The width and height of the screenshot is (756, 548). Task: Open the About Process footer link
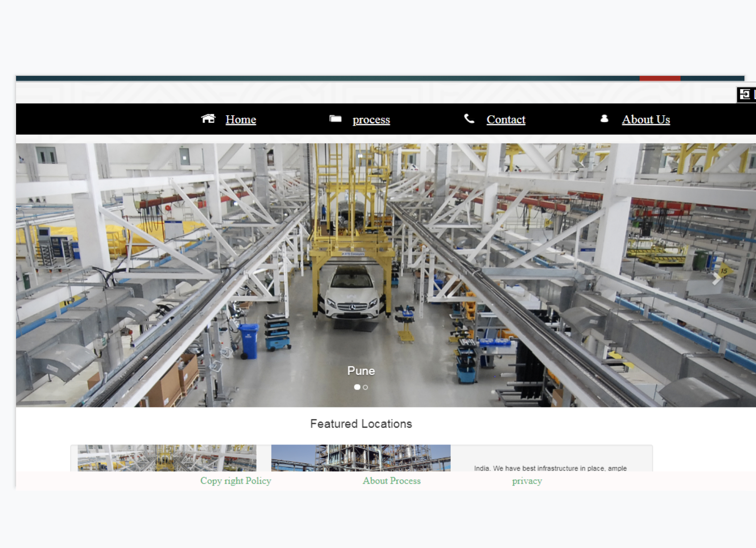click(x=392, y=481)
